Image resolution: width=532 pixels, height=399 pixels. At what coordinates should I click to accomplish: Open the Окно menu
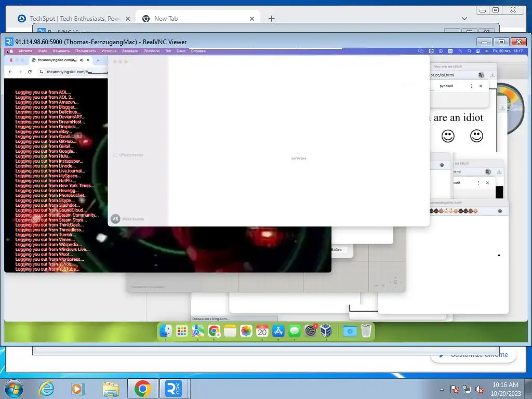pyautogui.click(x=181, y=51)
